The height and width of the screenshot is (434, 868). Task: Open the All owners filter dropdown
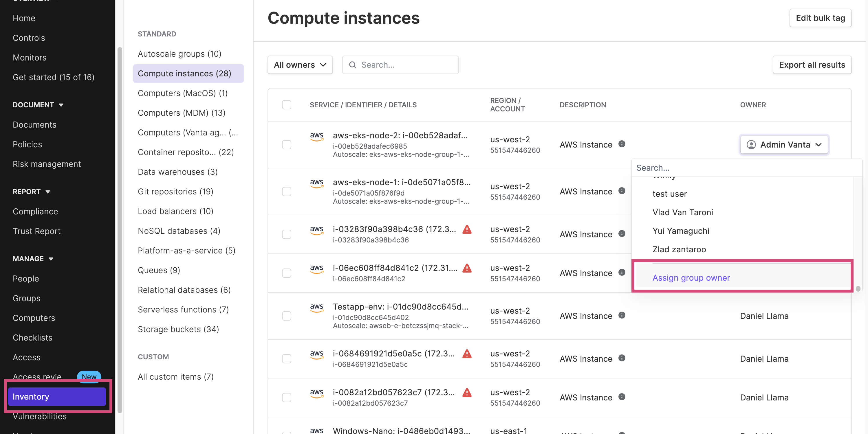click(300, 65)
